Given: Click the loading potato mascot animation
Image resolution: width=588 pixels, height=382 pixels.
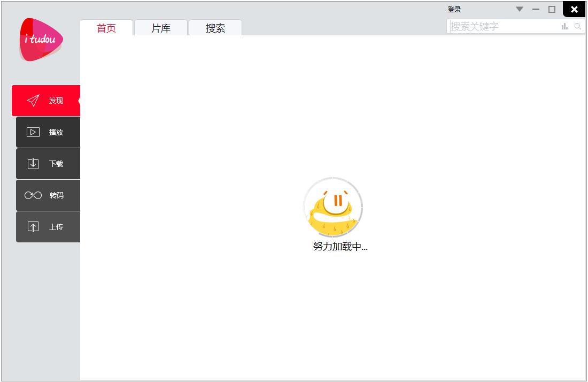Looking at the screenshot, I should point(333,207).
